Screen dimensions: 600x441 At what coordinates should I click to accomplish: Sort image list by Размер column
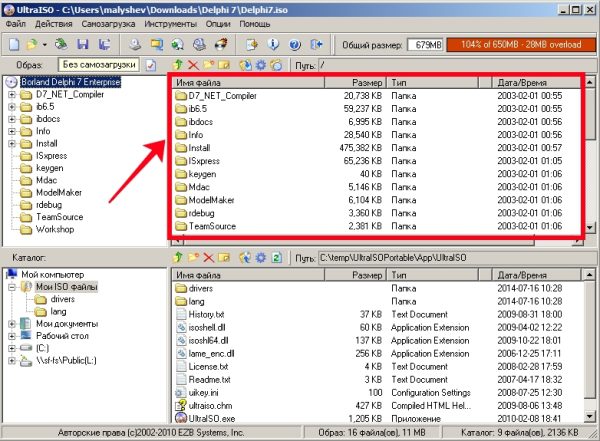(355, 82)
